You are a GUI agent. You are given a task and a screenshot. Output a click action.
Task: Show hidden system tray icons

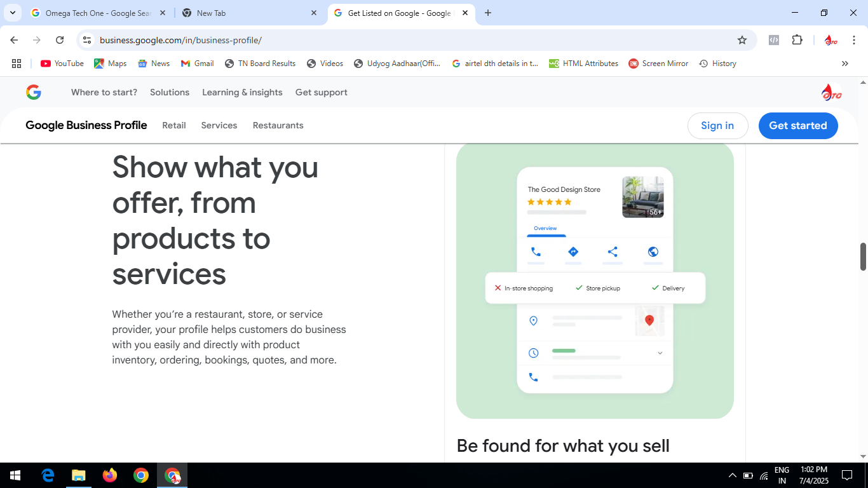pyautogui.click(x=732, y=475)
